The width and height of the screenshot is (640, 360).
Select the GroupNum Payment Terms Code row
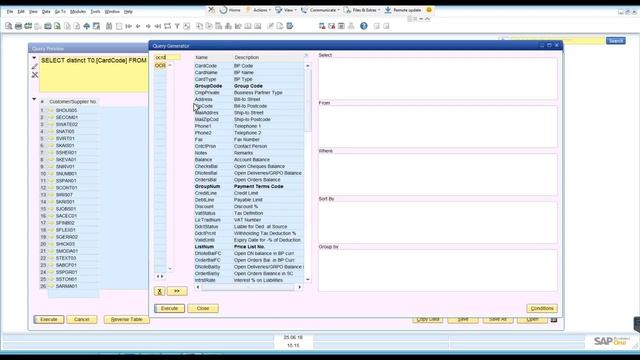(249, 187)
